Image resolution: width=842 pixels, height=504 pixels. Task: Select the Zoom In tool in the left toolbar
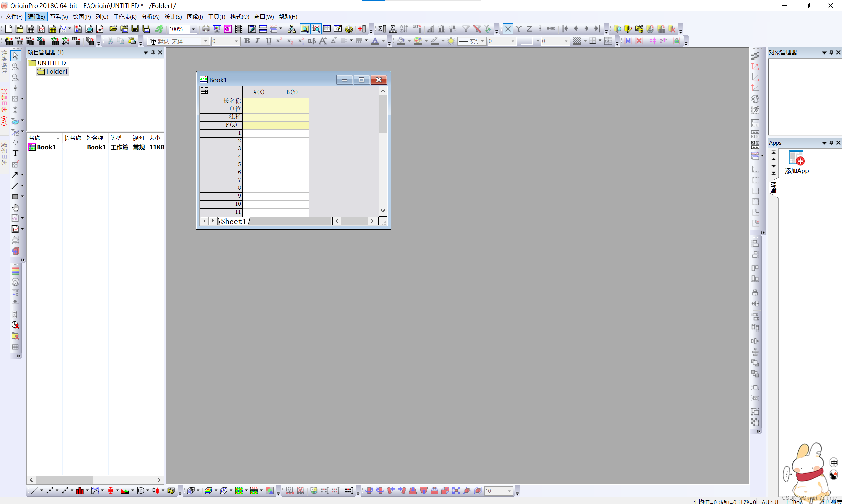tap(15, 66)
